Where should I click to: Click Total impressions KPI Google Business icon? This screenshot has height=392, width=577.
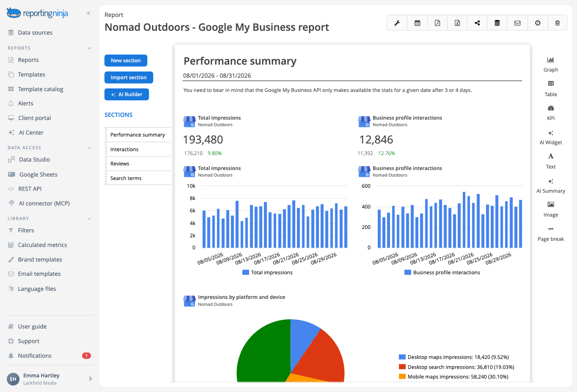click(x=189, y=122)
